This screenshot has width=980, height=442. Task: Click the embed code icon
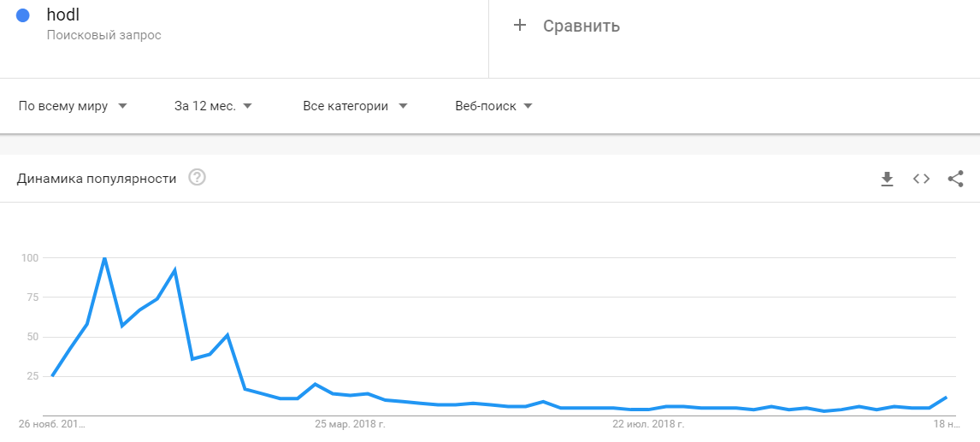pyautogui.click(x=921, y=179)
